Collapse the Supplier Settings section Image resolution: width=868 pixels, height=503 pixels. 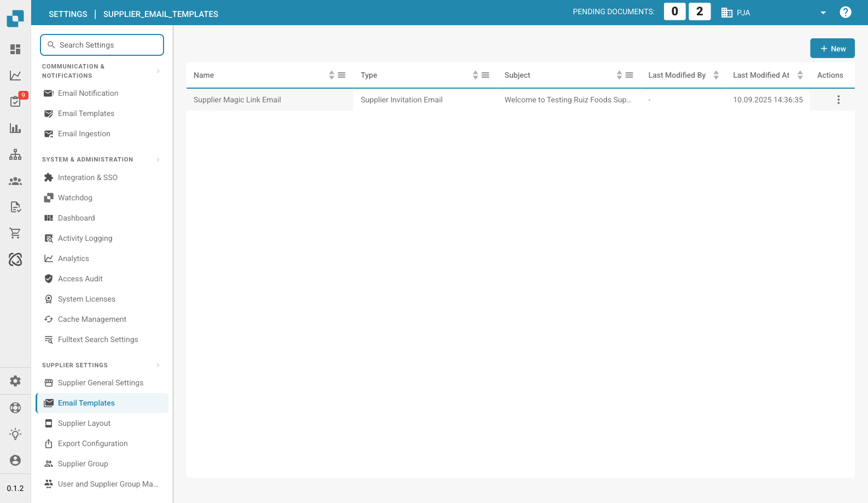(x=158, y=365)
